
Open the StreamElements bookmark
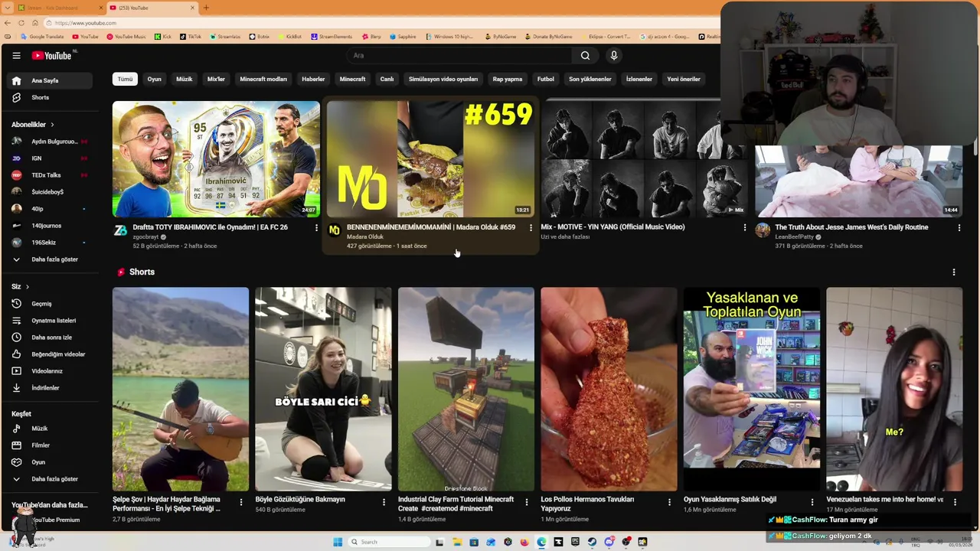pos(332,37)
